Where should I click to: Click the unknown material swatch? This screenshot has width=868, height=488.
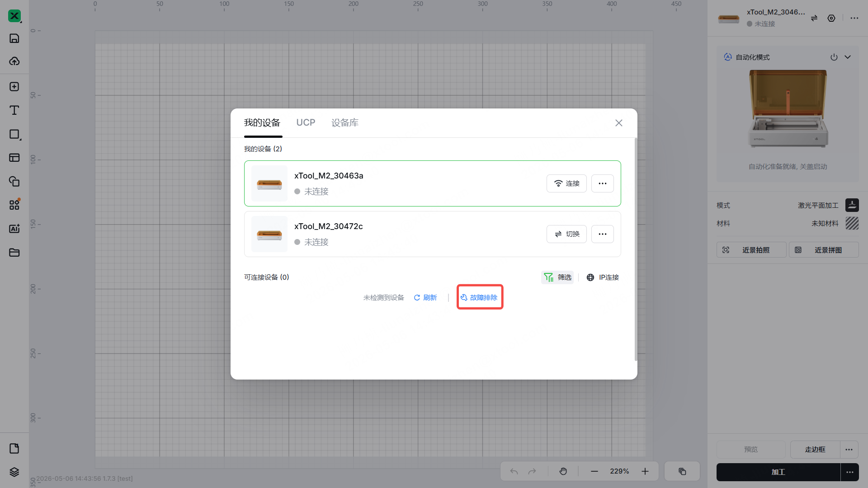(x=852, y=223)
